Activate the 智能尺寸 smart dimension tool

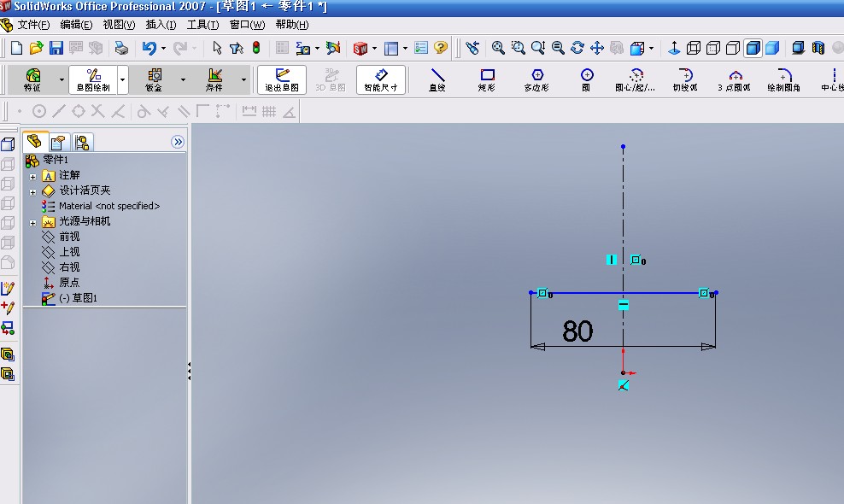[x=380, y=79]
